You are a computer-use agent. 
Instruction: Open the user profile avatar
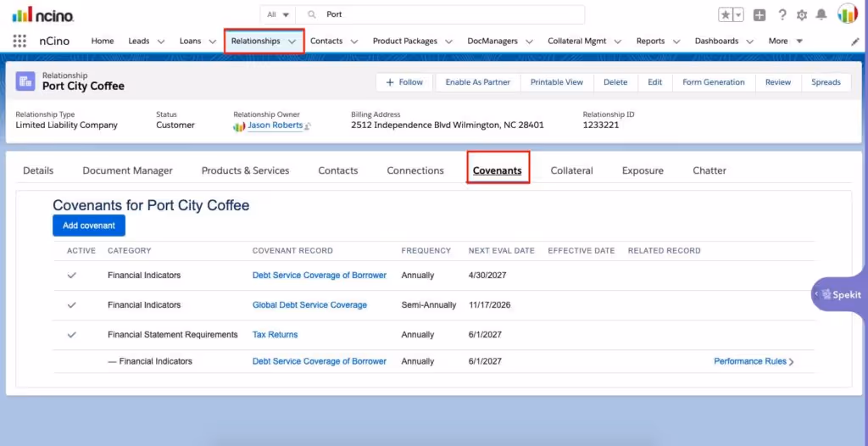click(x=848, y=14)
